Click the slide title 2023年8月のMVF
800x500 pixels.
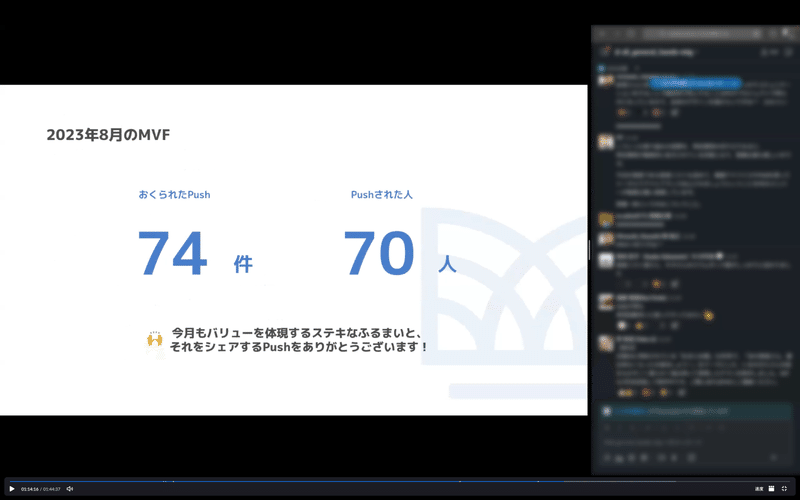point(108,135)
